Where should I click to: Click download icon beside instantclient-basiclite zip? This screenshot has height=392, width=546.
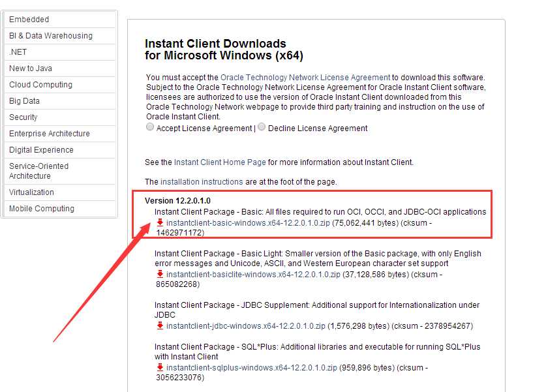point(160,274)
